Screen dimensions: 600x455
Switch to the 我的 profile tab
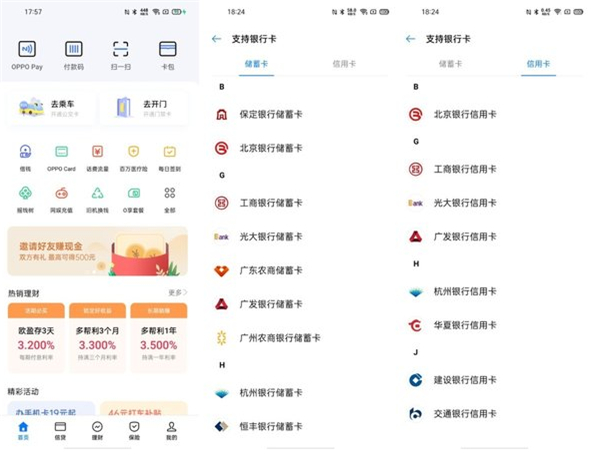pyautogui.click(x=171, y=431)
